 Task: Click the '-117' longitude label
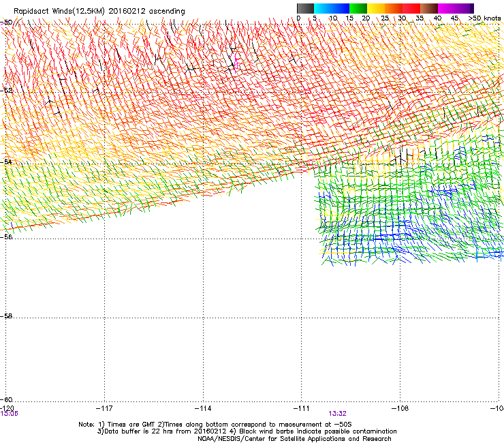[x=104, y=408]
